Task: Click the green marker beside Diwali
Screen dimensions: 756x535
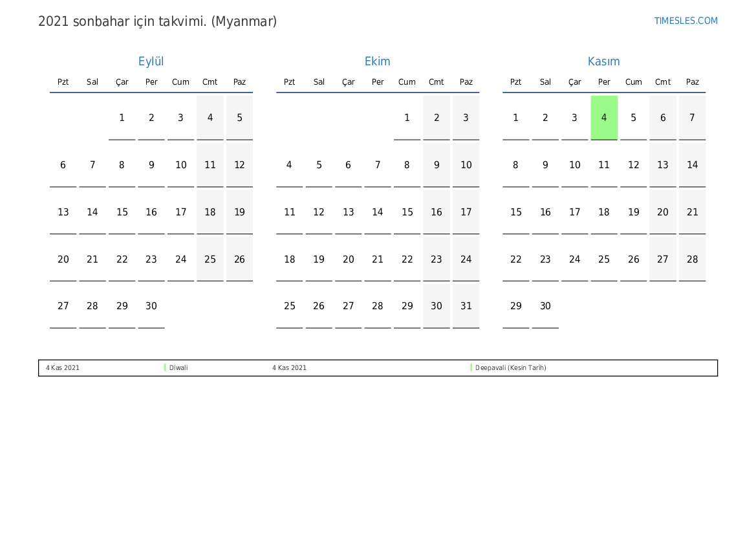Action: (165, 367)
